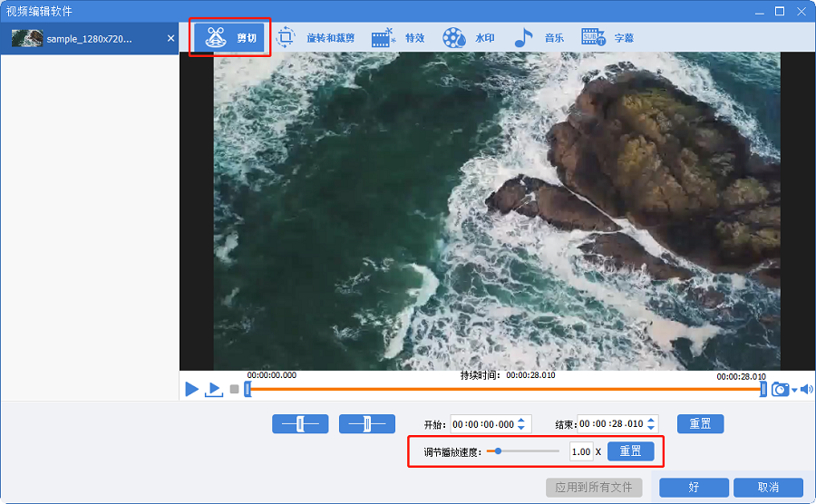The height and width of the screenshot is (504, 816).
Task: Reset playback speed with 重置 button
Action: point(630,451)
